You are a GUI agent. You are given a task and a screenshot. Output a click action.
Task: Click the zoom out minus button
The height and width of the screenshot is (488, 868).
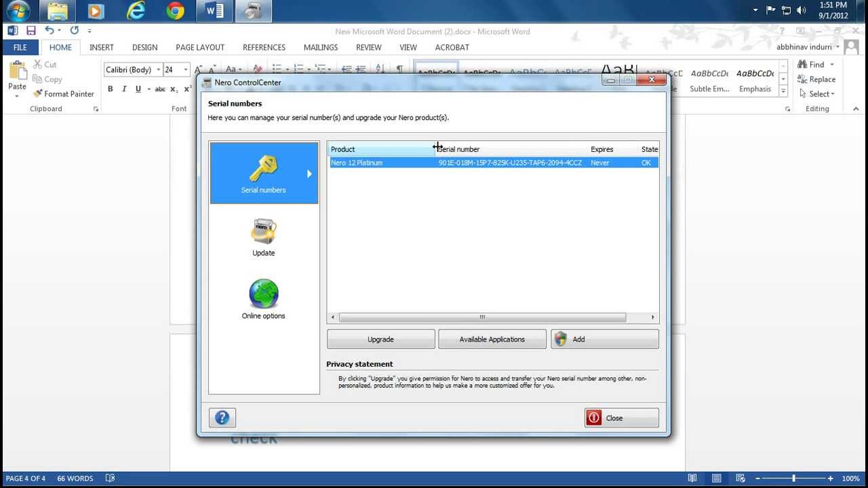click(x=758, y=479)
